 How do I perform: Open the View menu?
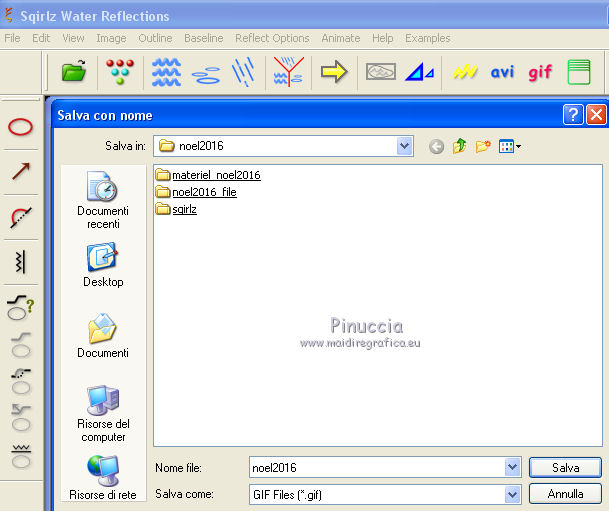[x=73, y=38]
